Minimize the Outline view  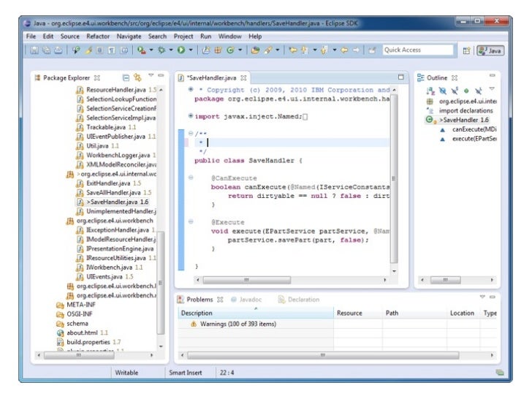[492, 75]
